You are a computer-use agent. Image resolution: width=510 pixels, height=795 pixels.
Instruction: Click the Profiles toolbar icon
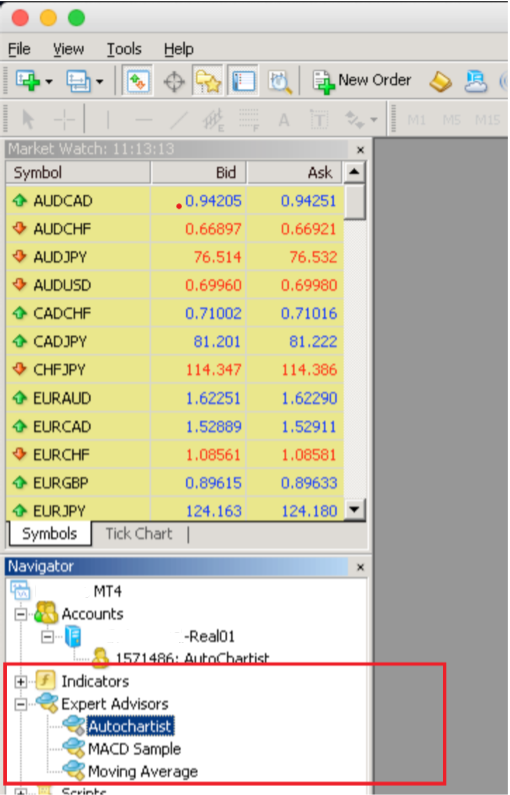pyautogui.click(x=79, y=81)
